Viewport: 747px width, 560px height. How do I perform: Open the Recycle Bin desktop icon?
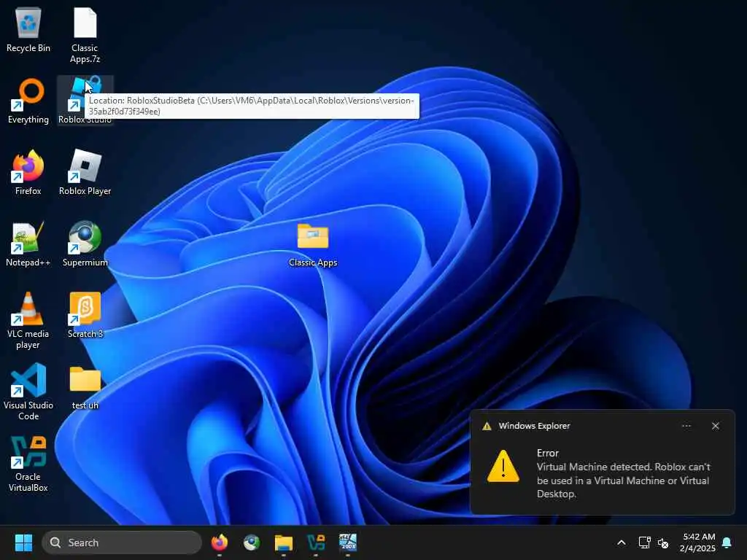28,30
